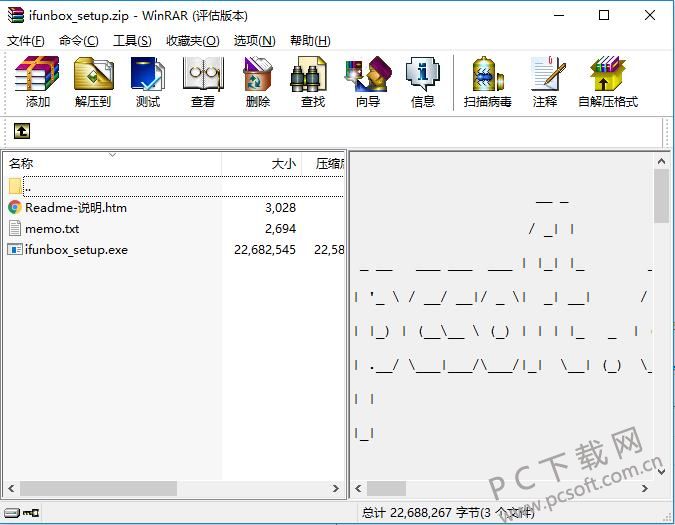The height and width of the screenshot is (525, 675).
Task: Click the comment pane right scroll arrow
Action: pos(644,488)
